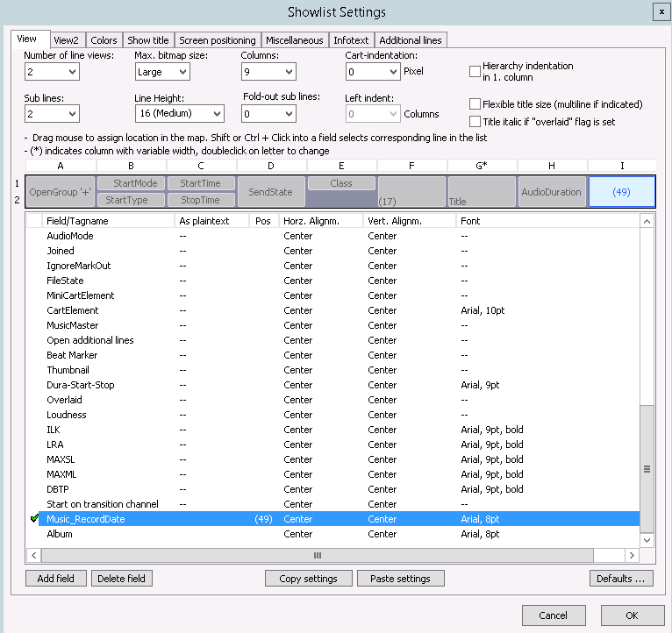Image resolution: width=672 pixels, height=633 pixels.
Task: Click horizontal scrollbar left arrow
Action: click(x=35, y=555)
